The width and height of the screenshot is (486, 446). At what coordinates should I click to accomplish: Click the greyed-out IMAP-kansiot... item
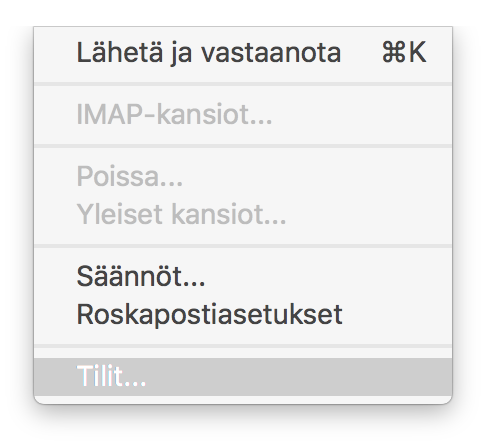pyautogui.click(x=243, y=115)
